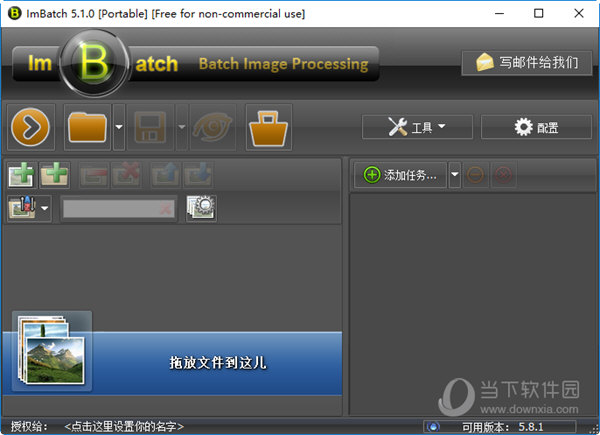600x435 pixels.
Task: Click the red X delete all tasks icon
Action: pyautogui.click(x=503, y=175)
